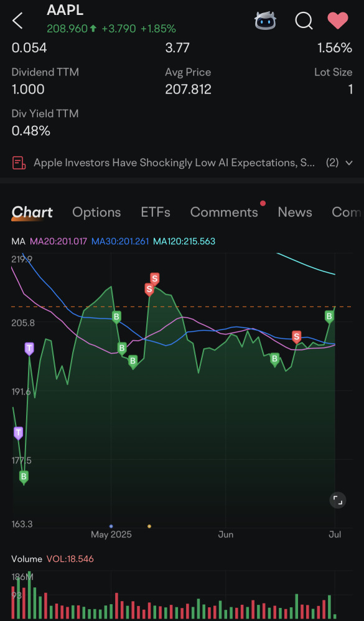The image size is (364, 621).
Task: Open the search magnifier icon
Action: pos(304,21)
